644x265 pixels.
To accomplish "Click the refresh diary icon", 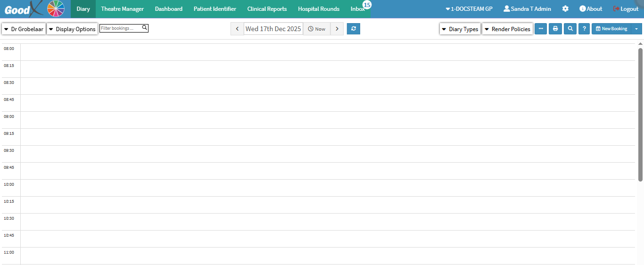I will 353,29.
